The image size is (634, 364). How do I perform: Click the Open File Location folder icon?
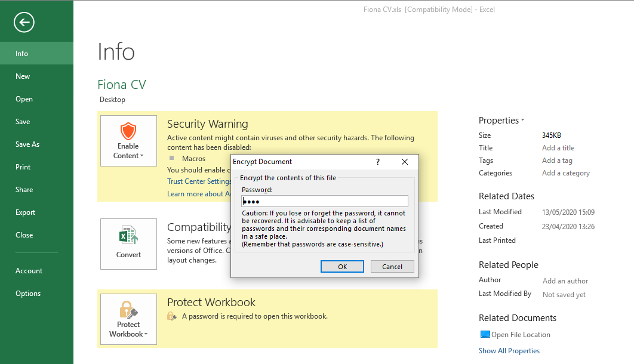485,334
